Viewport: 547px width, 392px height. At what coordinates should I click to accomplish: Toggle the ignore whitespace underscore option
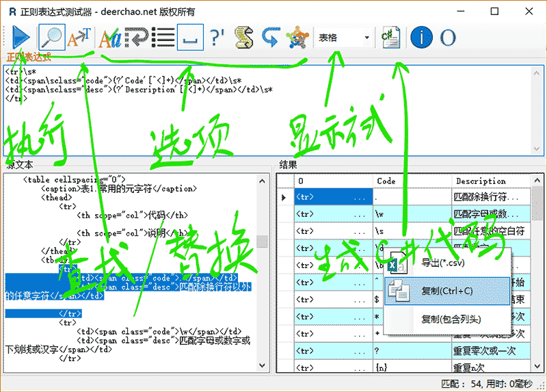coord(190,38)
